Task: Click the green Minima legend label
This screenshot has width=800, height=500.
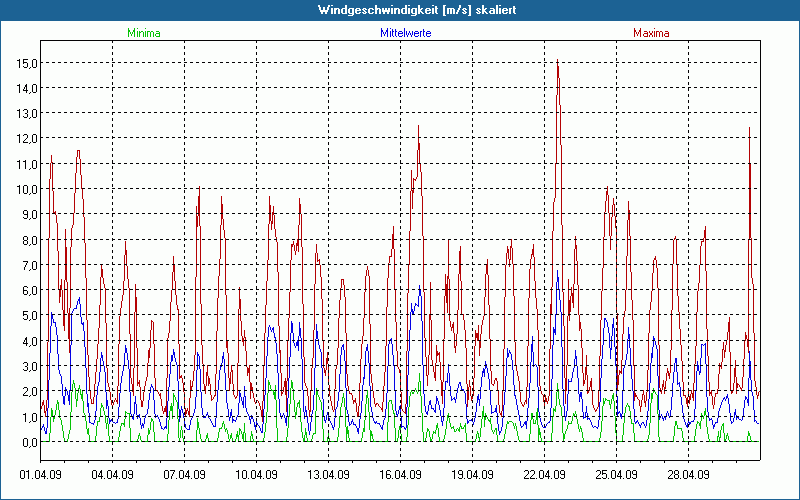Action: [x=143, y=33]
